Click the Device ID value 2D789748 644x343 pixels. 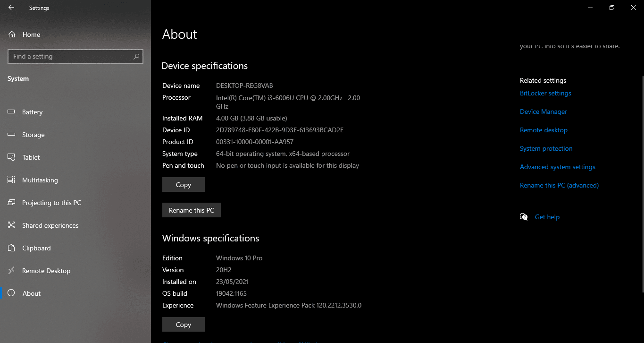click(x=280, y=130)
